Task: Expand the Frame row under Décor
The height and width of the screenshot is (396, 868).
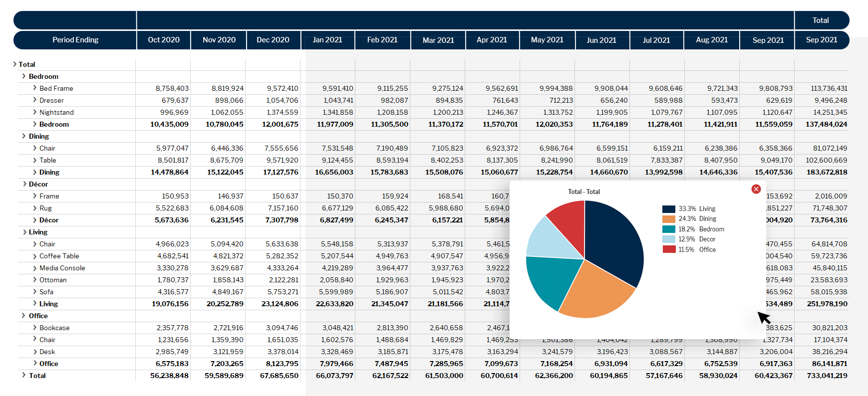Action: click(x=34, y=196)
